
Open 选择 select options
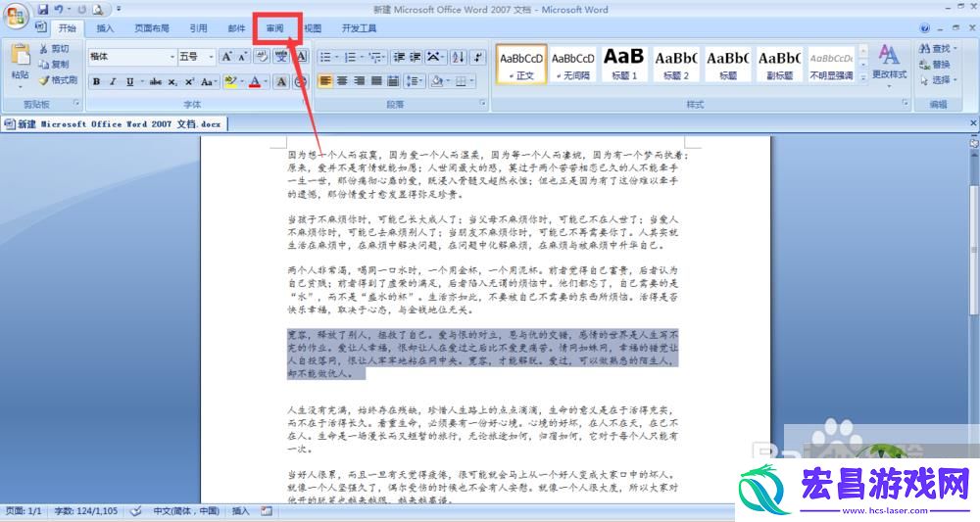[938, 80]
